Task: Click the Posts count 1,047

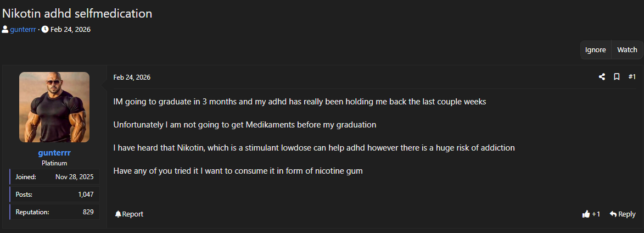Action: coord(86,194)
